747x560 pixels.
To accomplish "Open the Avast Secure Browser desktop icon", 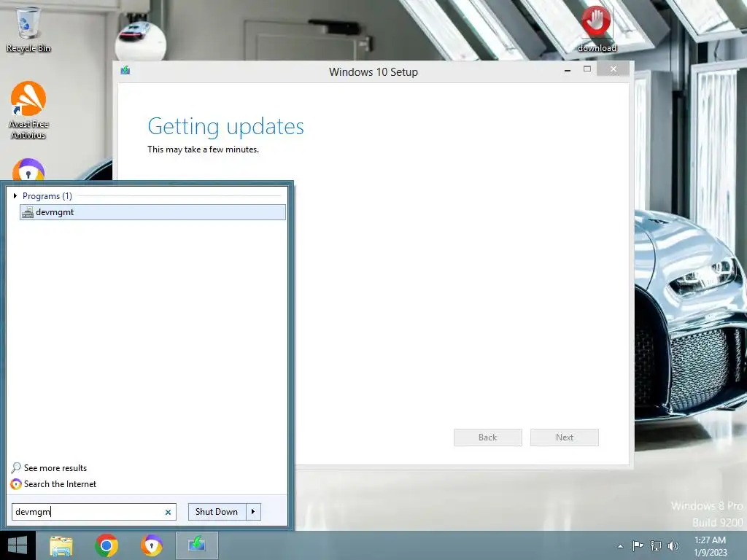I will pyautogui.click(x=28, y=169).
